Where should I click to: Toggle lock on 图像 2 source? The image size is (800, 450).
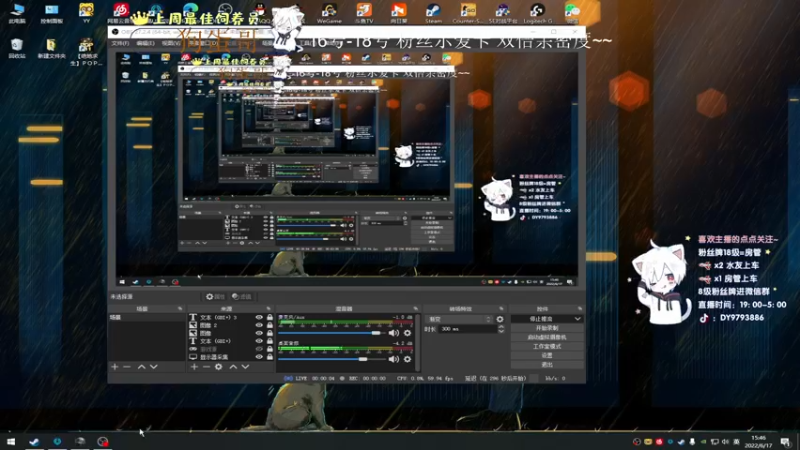pos(270,325)
